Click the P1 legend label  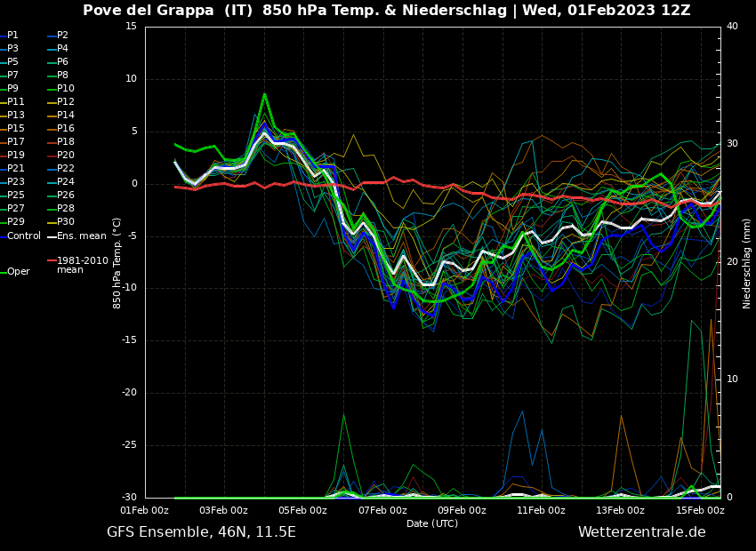pyautogui.click(x=12, y=36)
